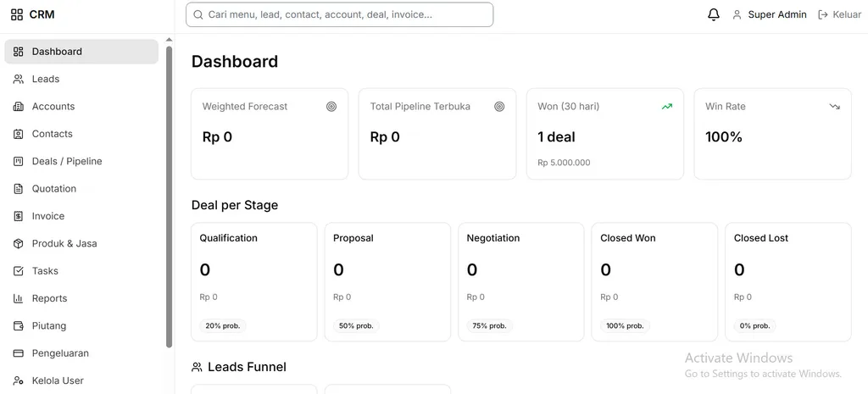Click the Produk & Jasa box icon

[x=19, y=243]
